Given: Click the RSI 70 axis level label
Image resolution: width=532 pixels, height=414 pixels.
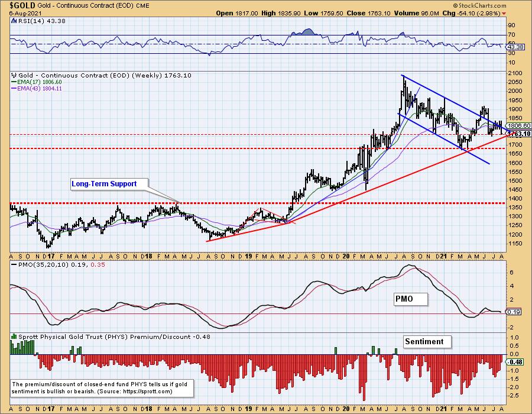Looking at the screenshot, I should tap(512, 35).
